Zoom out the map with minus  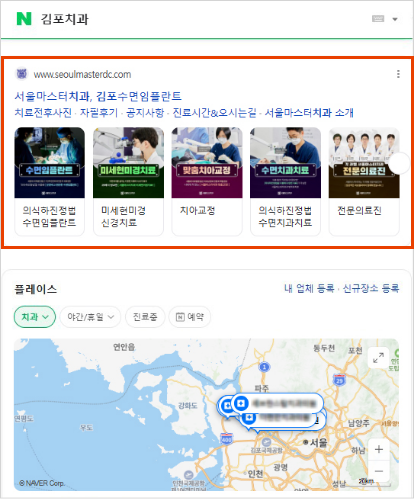379,471
